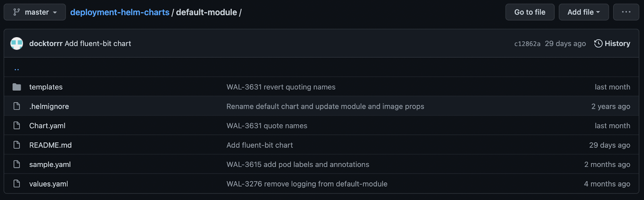Open the values.yaml file

[x=48, y=184]
